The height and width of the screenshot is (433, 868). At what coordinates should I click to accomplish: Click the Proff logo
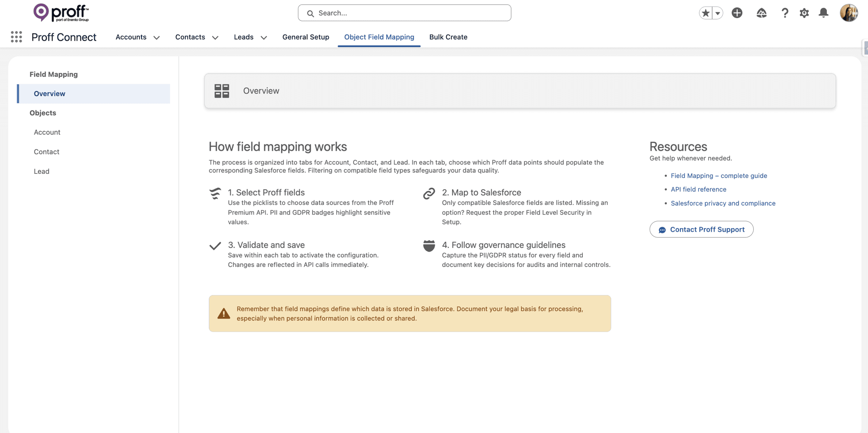(x=61, y=12)
